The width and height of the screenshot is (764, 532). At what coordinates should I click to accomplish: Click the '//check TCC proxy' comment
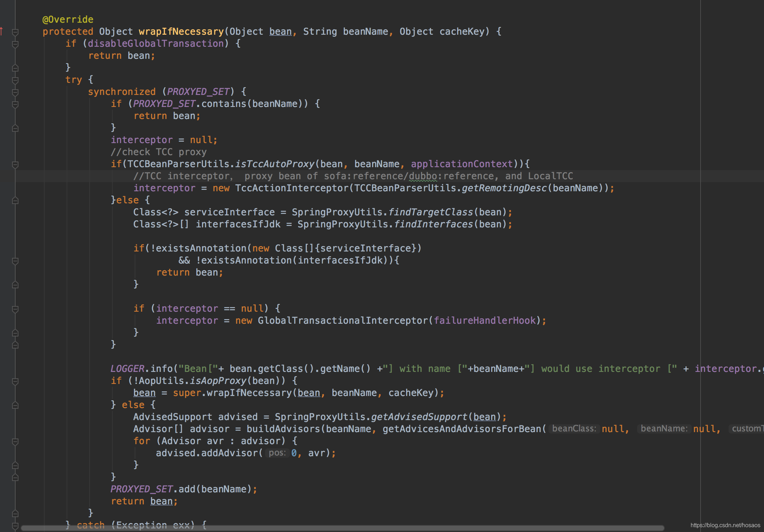[158, 152]
